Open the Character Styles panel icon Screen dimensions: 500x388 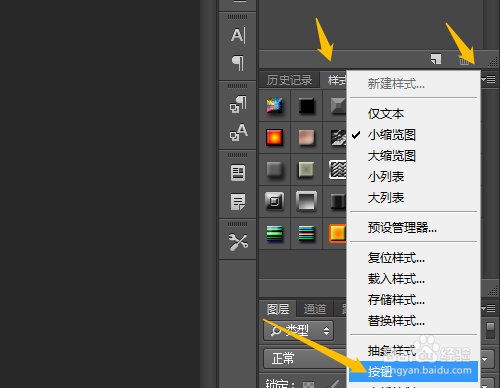(238, 132)
